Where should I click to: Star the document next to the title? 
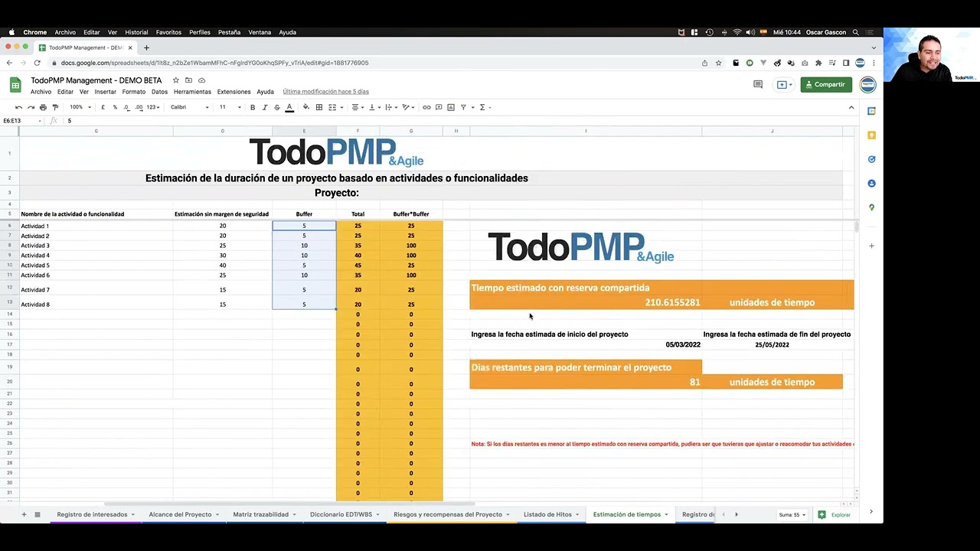pyautogui.click(x=175, y=80)
